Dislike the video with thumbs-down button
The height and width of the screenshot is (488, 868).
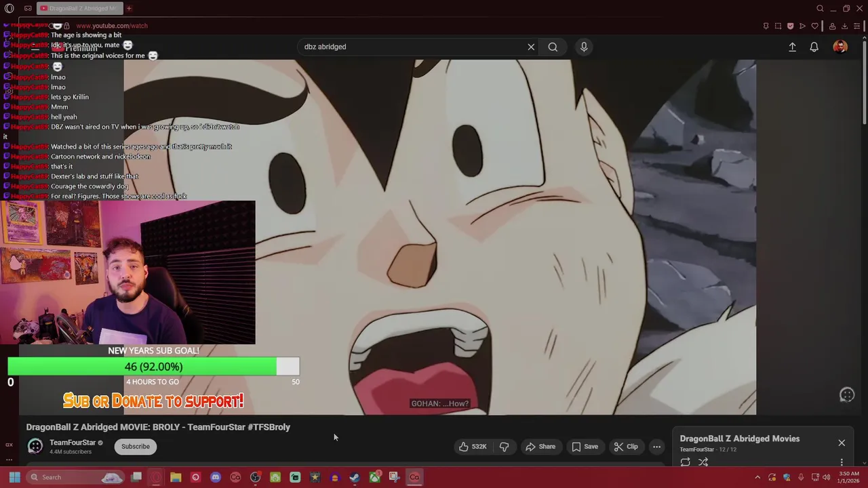click(504, 447)
